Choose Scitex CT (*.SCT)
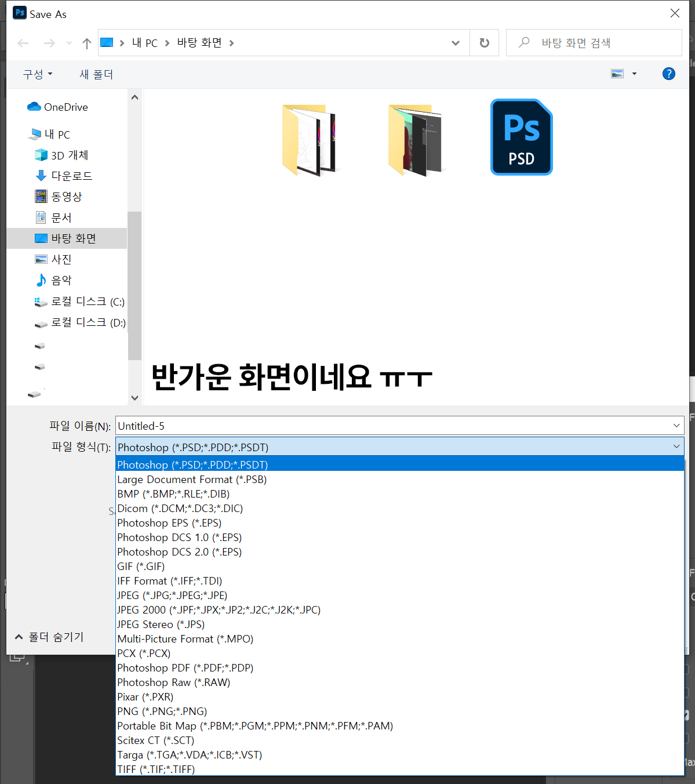The width and height of the screenshot is (695, 784). (400, 741)
